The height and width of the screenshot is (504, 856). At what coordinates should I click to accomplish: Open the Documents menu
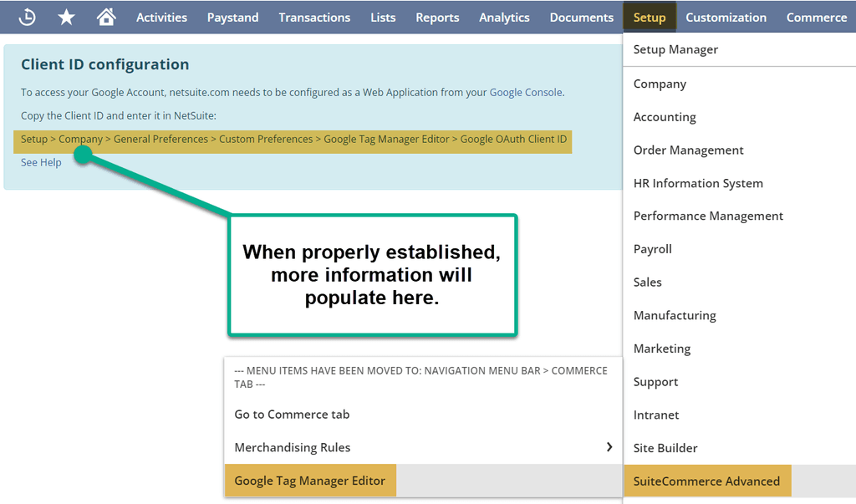click(x=582, y=18)
